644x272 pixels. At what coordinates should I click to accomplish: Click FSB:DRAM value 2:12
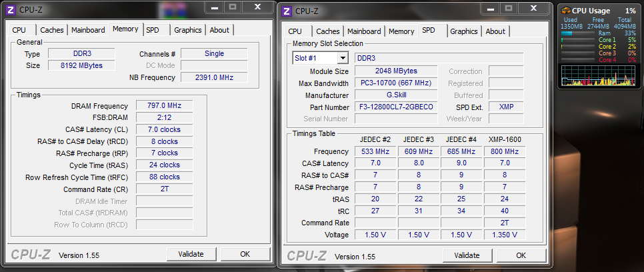tap(164, 117)
